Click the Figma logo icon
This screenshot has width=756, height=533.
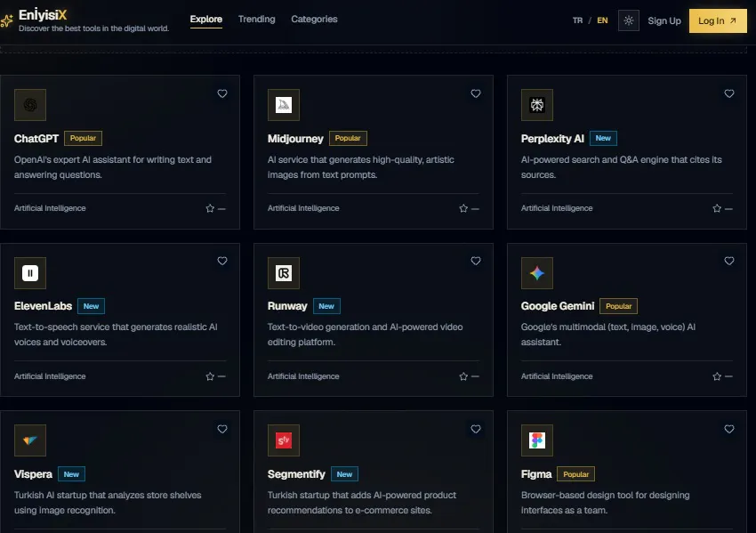click(x=537, y=440)
